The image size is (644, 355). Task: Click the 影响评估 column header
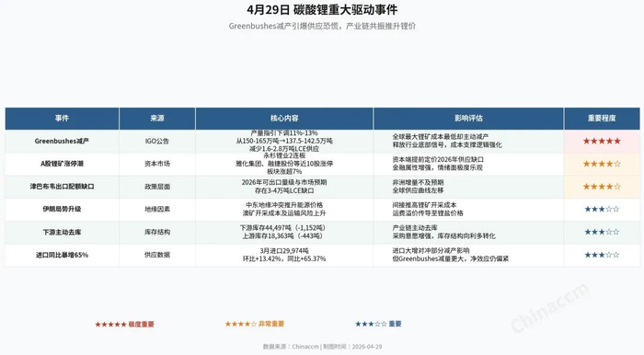468,119
